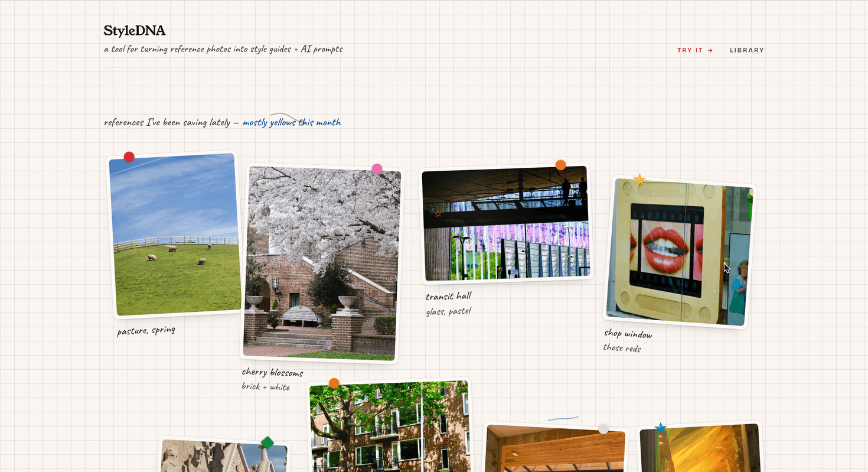Click the blue star on the yellow-toned photo

pos(661,428)
